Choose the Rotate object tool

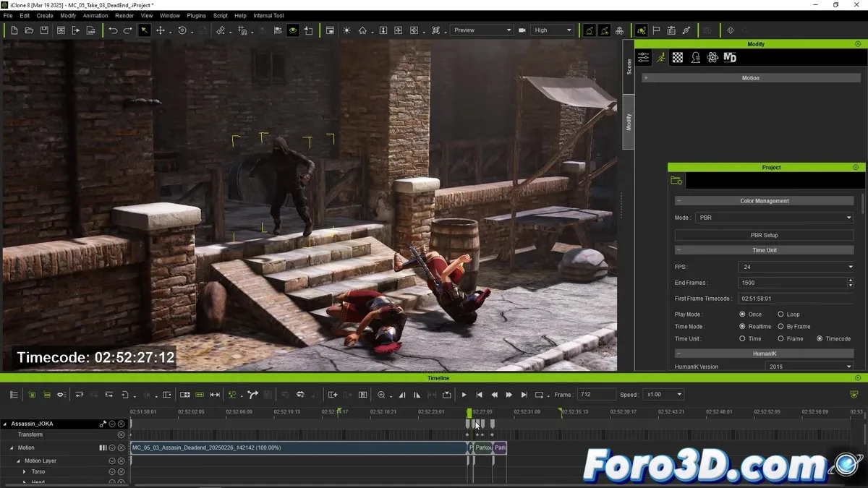click(x=182, y=30)
